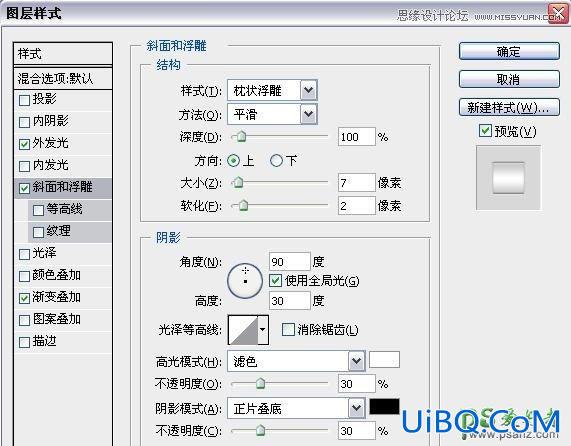Screen dimensions: 571x446
Task: Uncheck the 渐变叠加 gradient overlay checkbox
Action: (24, 298)
